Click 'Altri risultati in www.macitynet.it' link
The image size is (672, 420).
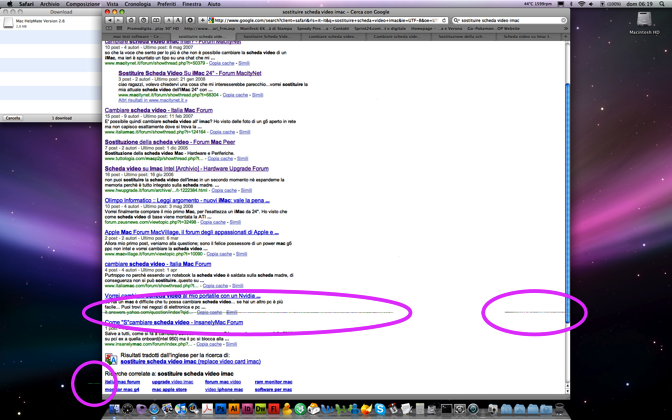[x=153, y=100]
